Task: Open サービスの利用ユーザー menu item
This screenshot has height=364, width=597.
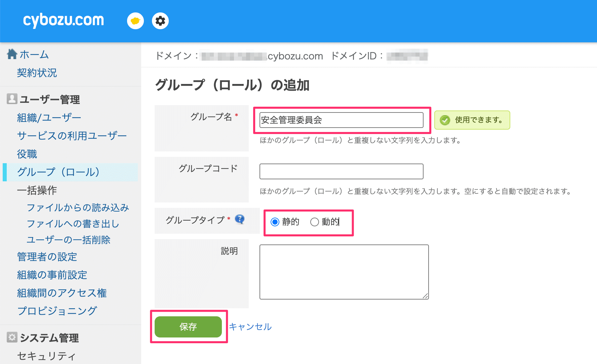Action: pos(72,136)
